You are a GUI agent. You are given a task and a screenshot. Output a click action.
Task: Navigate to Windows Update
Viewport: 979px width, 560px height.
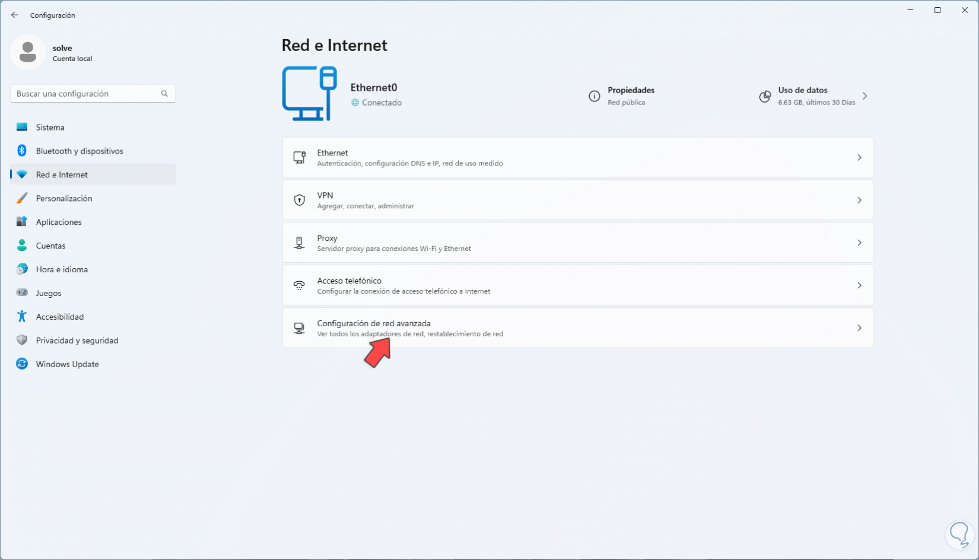pos(93,364)
